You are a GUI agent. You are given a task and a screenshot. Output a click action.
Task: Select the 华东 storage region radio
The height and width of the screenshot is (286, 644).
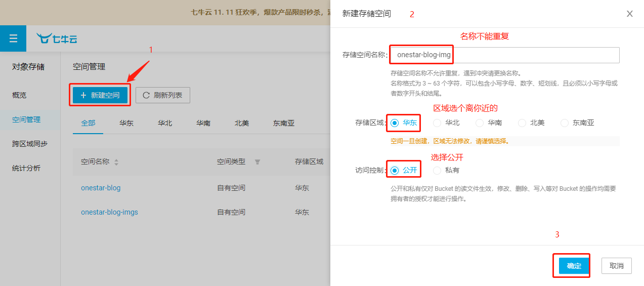tap(395, 122)
